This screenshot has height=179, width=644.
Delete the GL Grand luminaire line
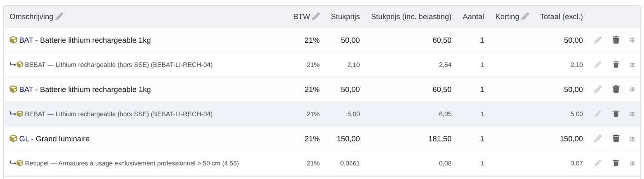616,139
